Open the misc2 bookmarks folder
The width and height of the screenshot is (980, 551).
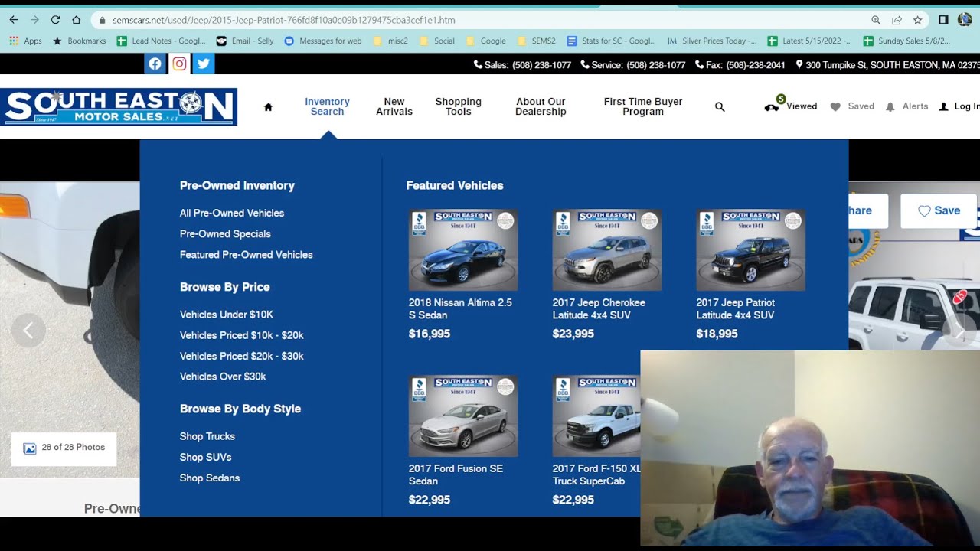point(390,41)
